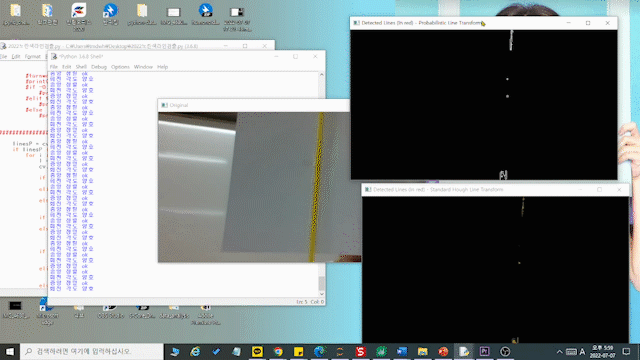The image size is (640, 360).
Task: Select the Standard Hough Line Transform window title
Action: tap(438, 189)
